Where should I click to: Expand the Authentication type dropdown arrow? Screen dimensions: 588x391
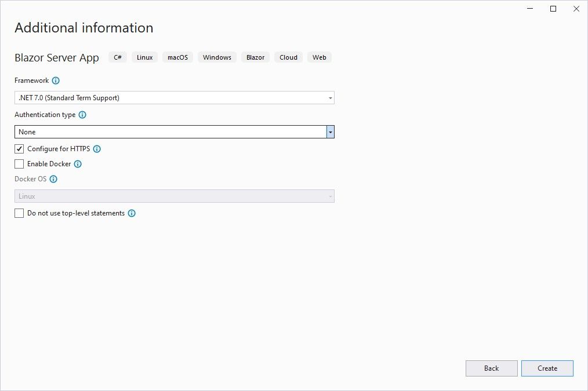point(330,132)
